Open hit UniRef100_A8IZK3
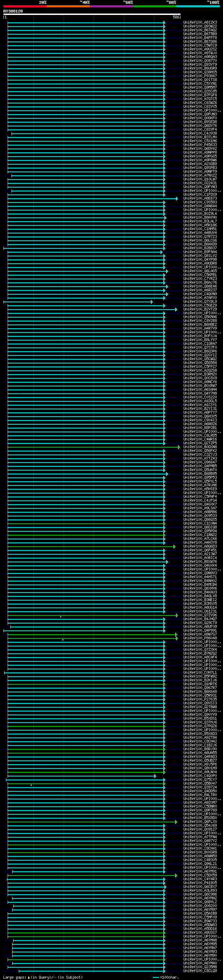The image size is (223, 980). pos(200,23)
